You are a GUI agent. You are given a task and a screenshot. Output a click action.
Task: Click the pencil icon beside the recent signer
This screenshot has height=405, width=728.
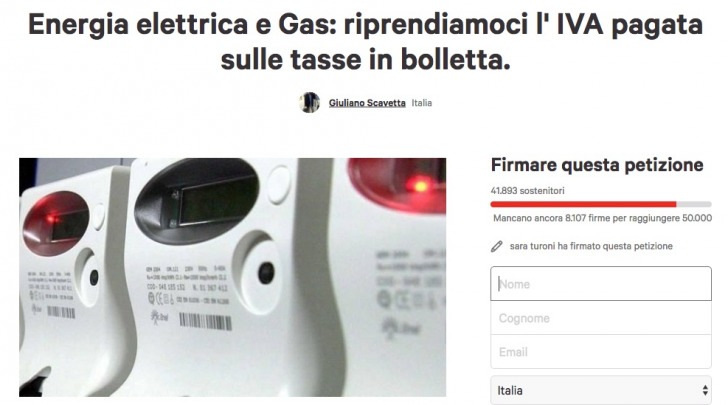point(497,246)
